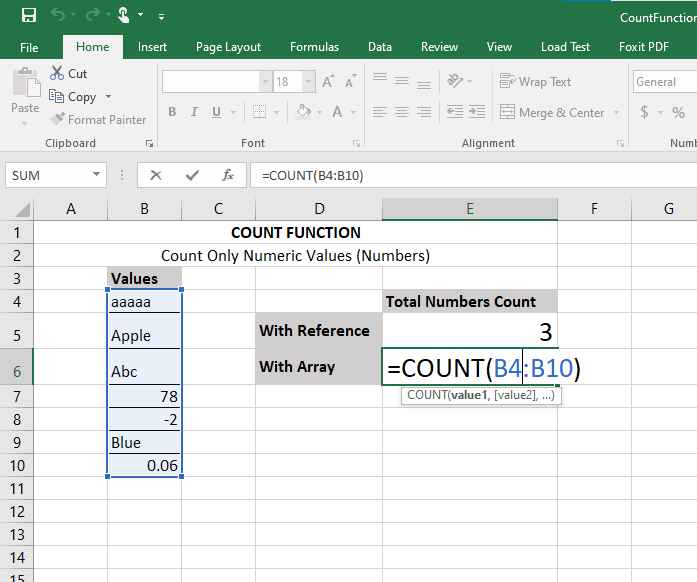Click Bottom Align icon
Viewport: 697px width, 582px height.
[424, 82]
